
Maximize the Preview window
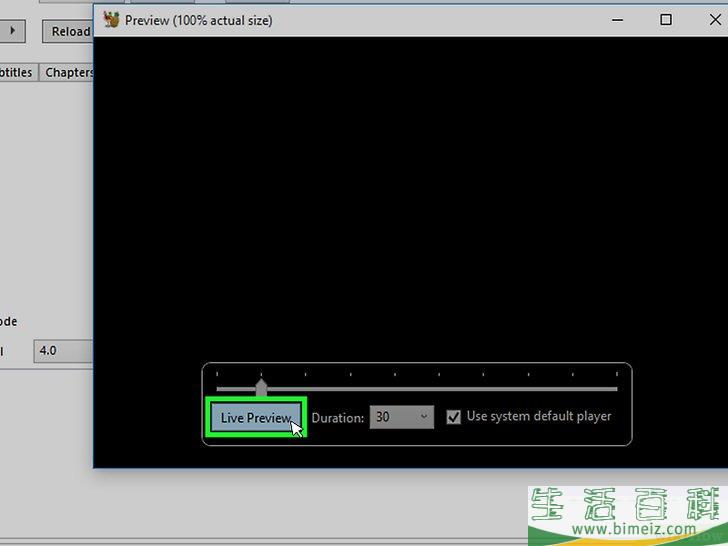click(666, 20)
